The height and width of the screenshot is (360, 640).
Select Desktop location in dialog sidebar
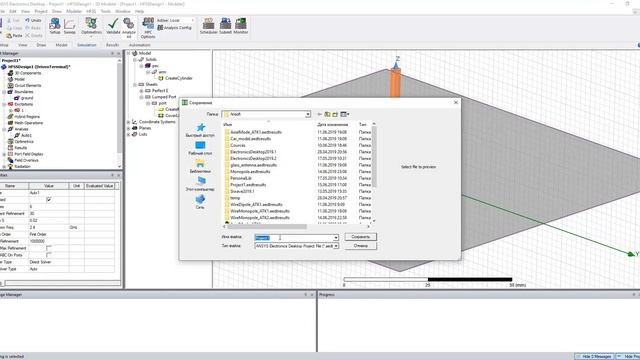pos(200,148)
